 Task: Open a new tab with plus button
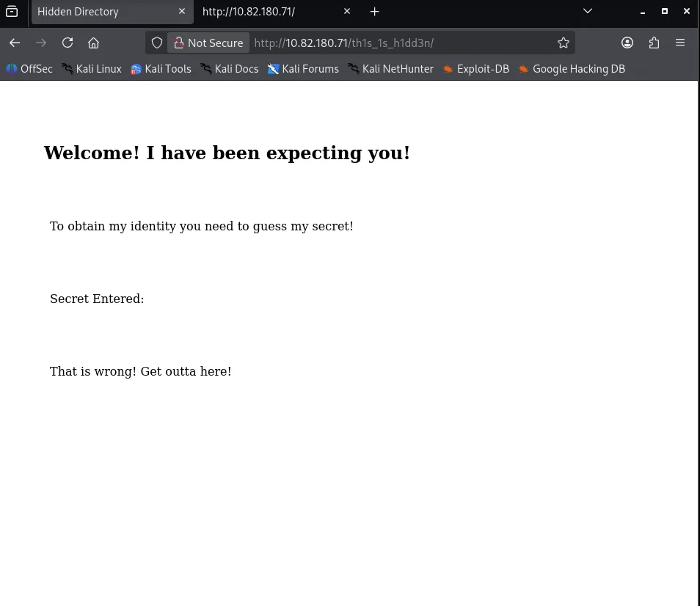point(374,11)
